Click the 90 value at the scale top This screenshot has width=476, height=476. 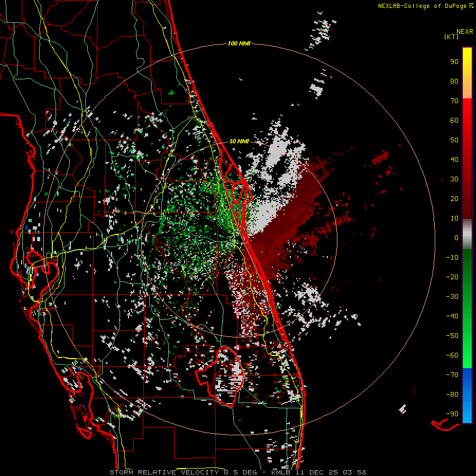tap(454, 62)
